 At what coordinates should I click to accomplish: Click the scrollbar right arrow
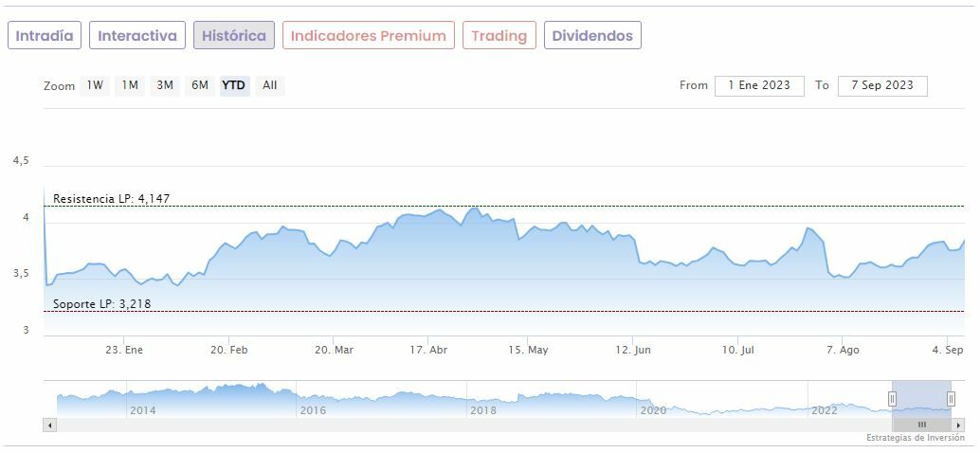point(959,425)
